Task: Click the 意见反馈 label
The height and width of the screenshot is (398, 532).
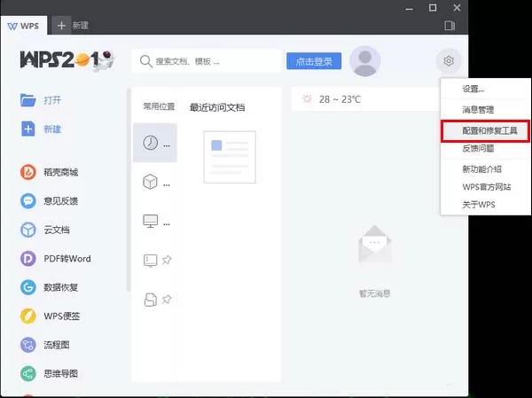Action: tap(60, 201)
